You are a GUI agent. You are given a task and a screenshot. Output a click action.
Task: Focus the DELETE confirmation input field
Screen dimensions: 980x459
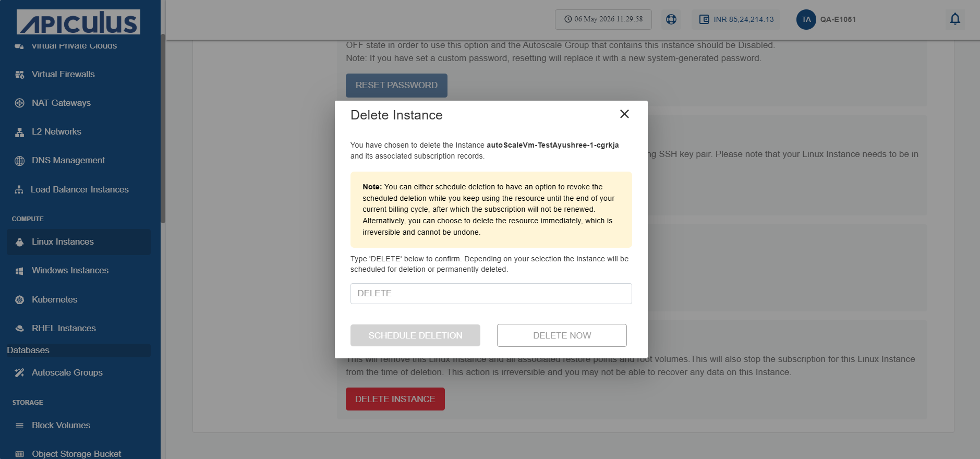click(x=491, y=294)
